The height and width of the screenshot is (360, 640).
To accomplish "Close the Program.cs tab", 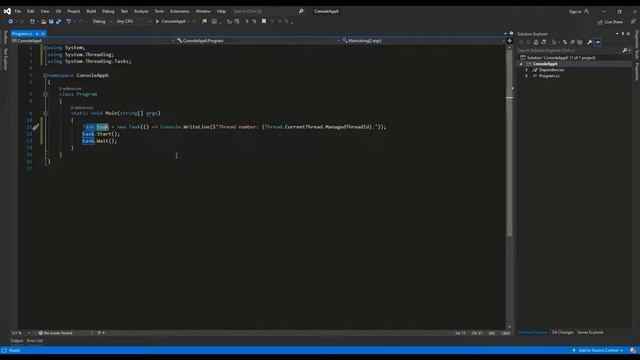I will 43,34.
